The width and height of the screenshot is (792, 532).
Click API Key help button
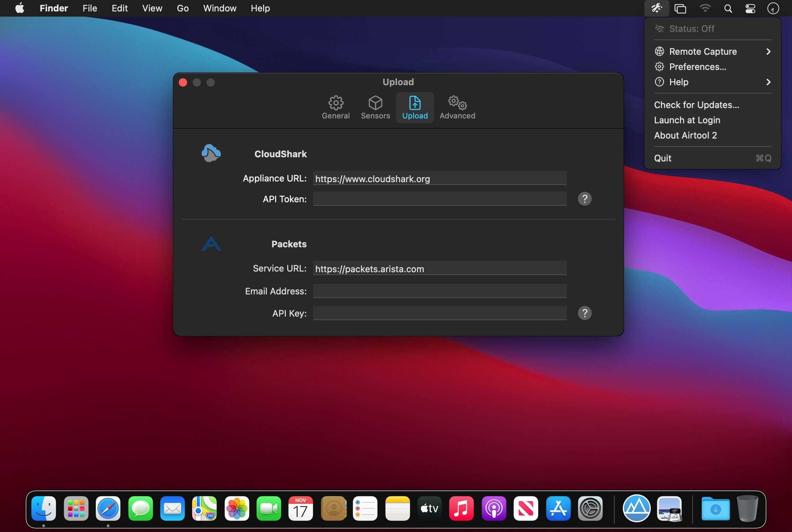point(585,313)
